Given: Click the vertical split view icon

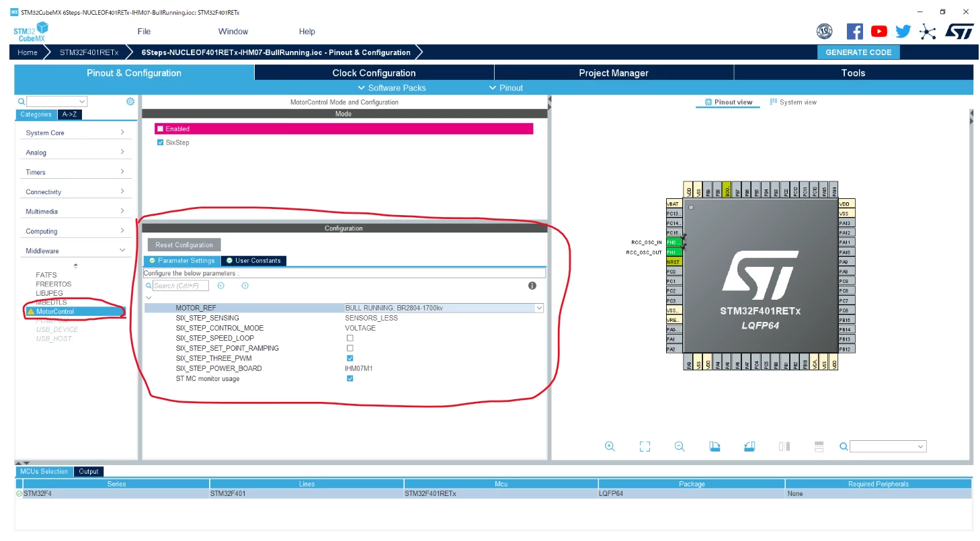Looking at the screenshot, I should coord(784,446).
